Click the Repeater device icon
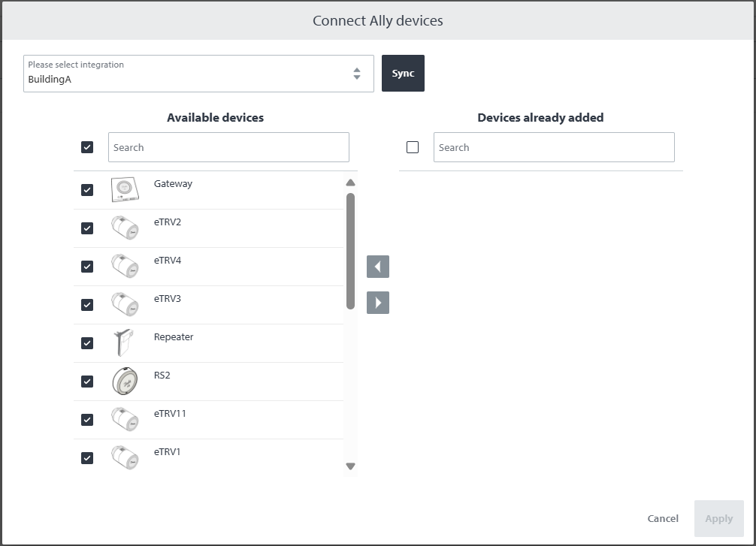The image size is (756, 546). (124, 343)
